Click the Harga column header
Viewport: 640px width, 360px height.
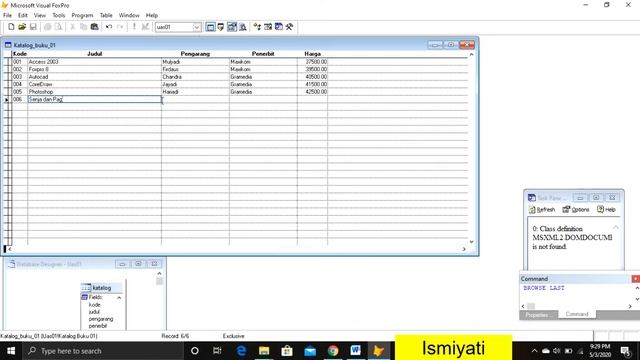pos(312,54)
